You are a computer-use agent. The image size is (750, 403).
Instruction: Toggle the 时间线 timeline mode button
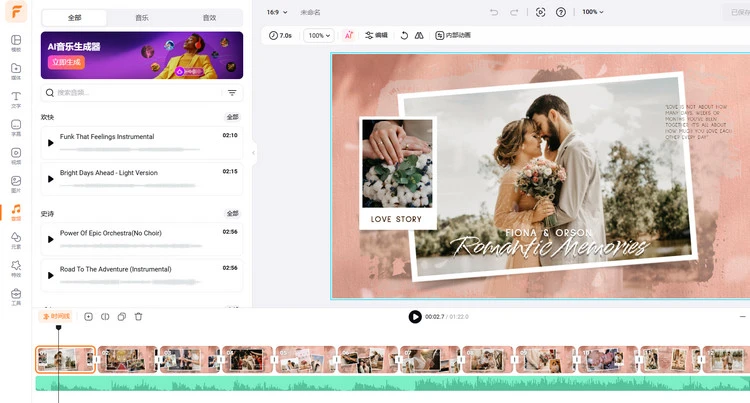coord(56,317)
